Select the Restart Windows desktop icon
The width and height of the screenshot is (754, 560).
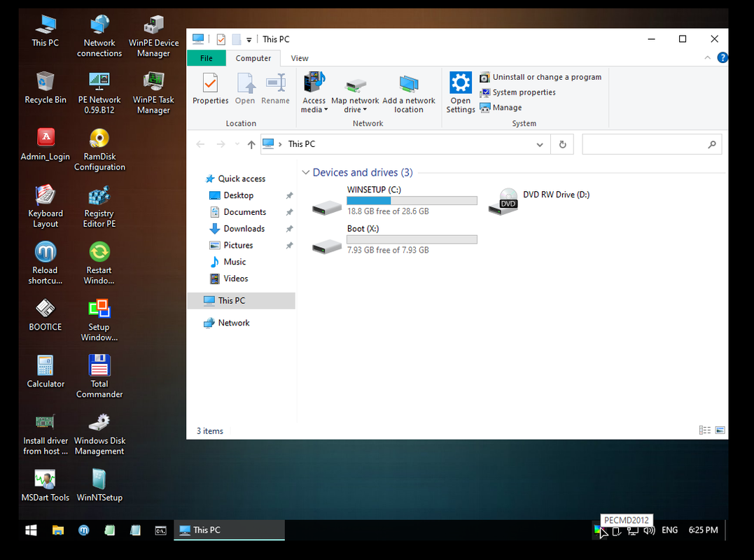click(x=99, y=263)
